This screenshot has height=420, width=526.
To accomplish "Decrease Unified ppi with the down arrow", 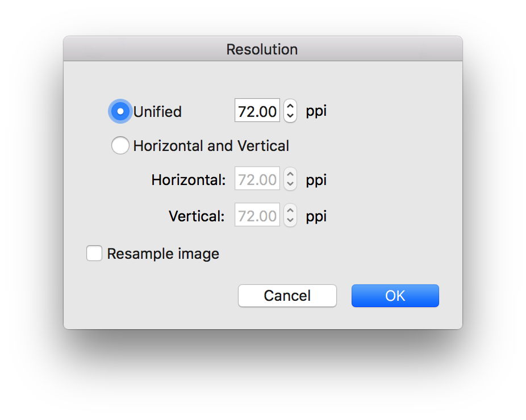I will tap(290, 116).
